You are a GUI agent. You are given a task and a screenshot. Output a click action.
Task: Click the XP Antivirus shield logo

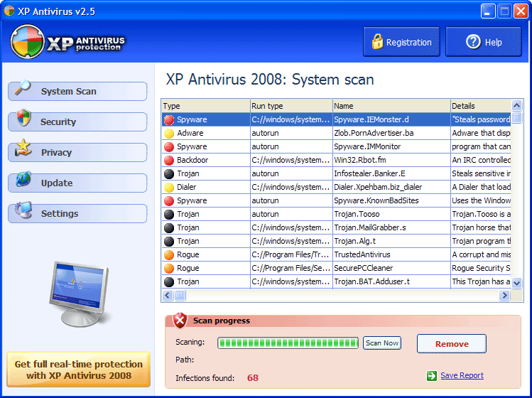pos(28,42)
